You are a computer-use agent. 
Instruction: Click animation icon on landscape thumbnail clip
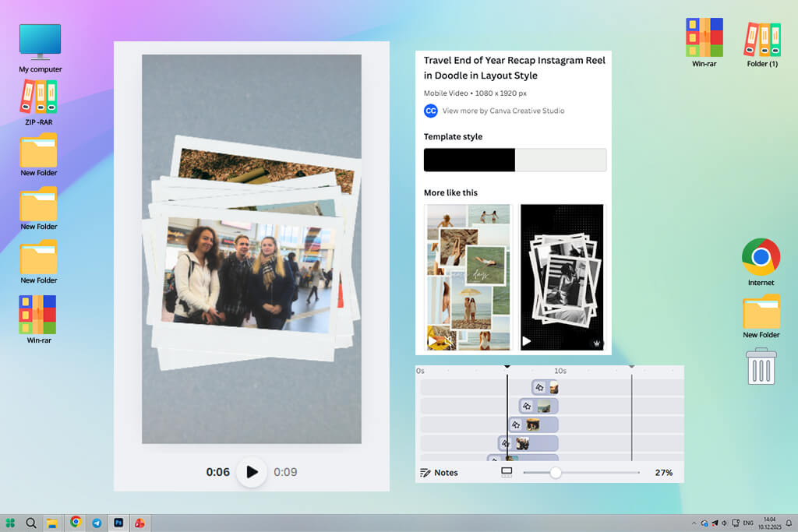pyautogui.click(x=527, y=406)
